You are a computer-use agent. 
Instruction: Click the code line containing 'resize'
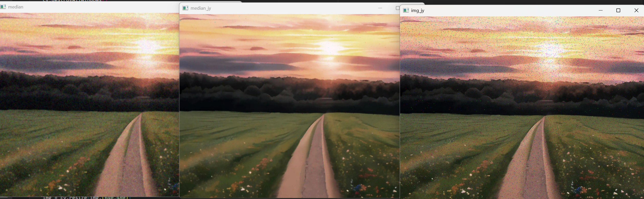tap(87, 197)
